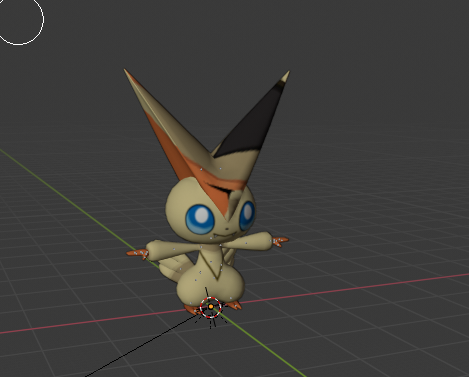
Task: Click the model's small nose
Action: click(x=227, y=229)
